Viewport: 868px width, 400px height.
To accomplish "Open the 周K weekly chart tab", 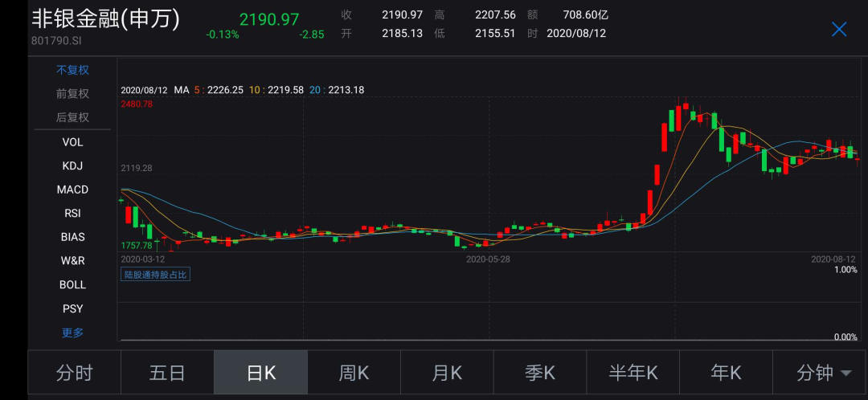I will (354, 373).
